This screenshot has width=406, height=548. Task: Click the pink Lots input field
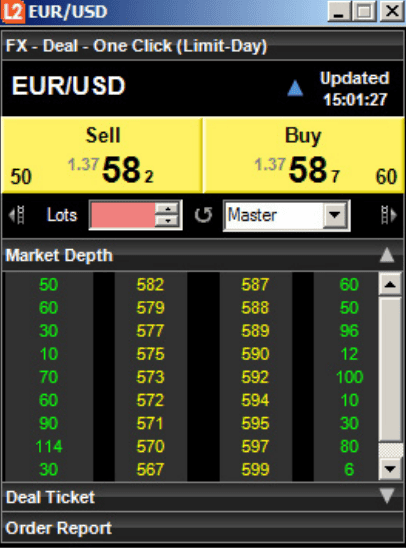click(x=122, y=215)
